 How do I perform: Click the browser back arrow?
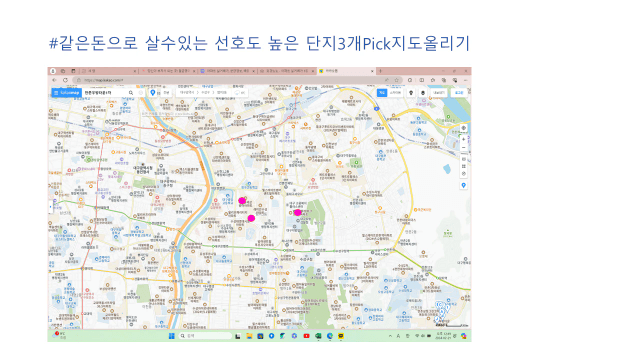click(54, 80)
